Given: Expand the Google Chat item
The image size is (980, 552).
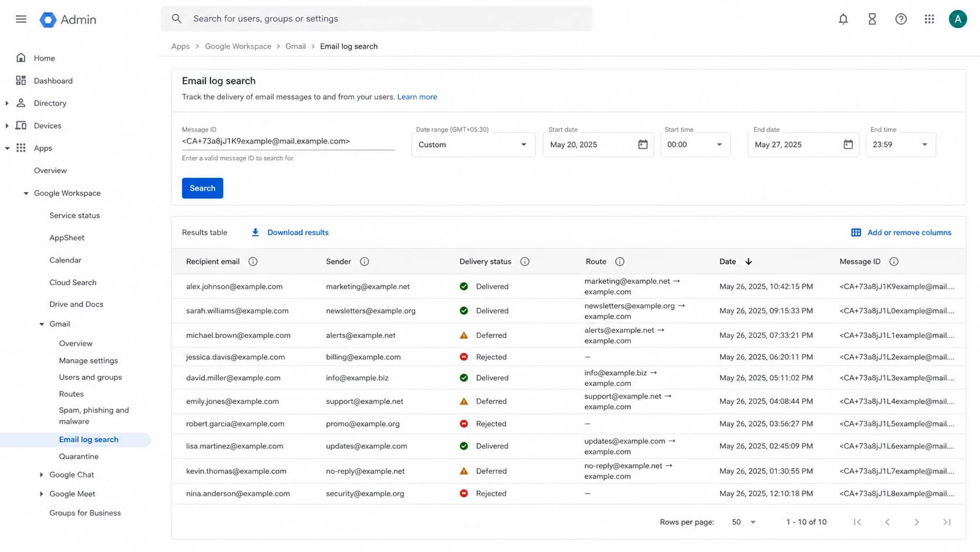Looking at the screenshot, I should click(x=41, y=475).
